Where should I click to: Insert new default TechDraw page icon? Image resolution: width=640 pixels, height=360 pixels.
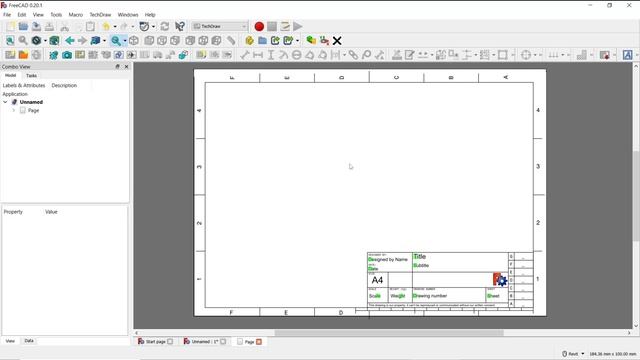(10, 55)
